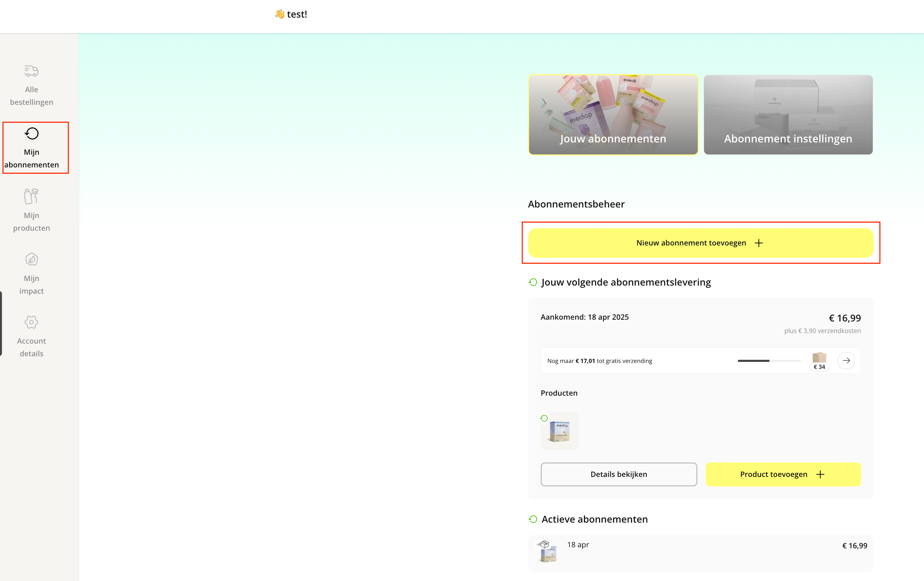The width and height of the screenshot is (924, 581).
Task: Click the recycle icon next to Actieve abonnementen
Action: (533, 519)
